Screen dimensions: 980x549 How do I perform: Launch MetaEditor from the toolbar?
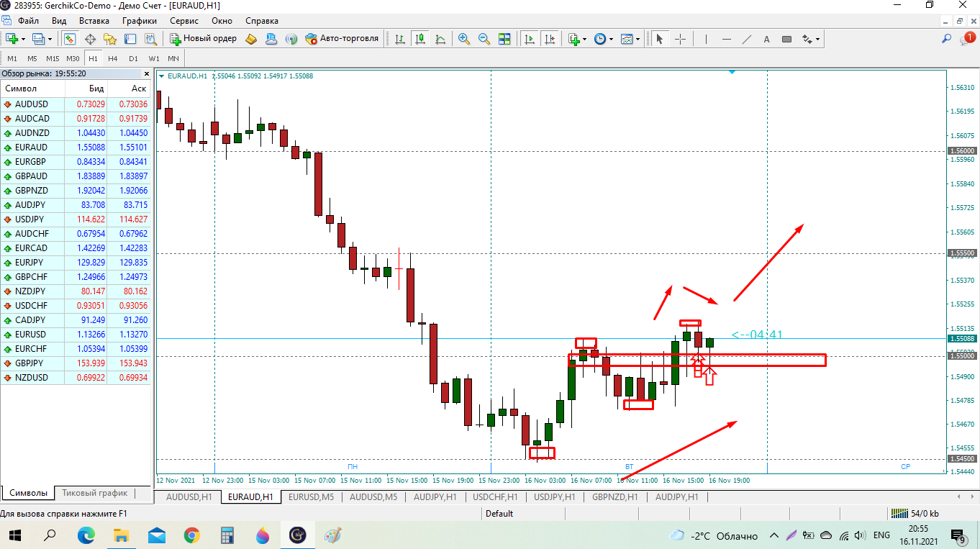(250, 38)
